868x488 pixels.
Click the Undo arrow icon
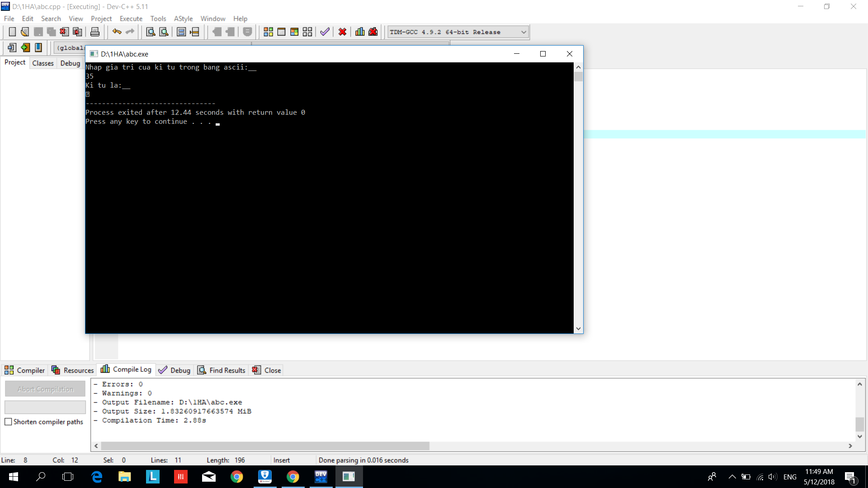[x=117, y=32]
